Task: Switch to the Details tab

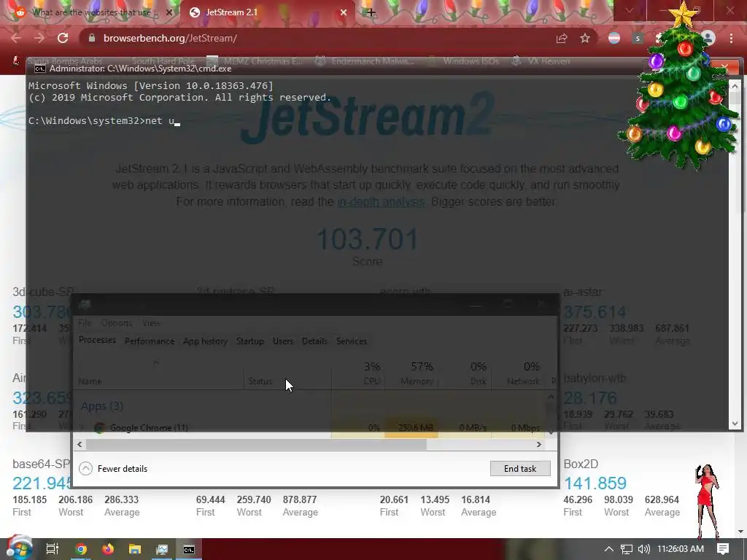Action: click(314, 341)
